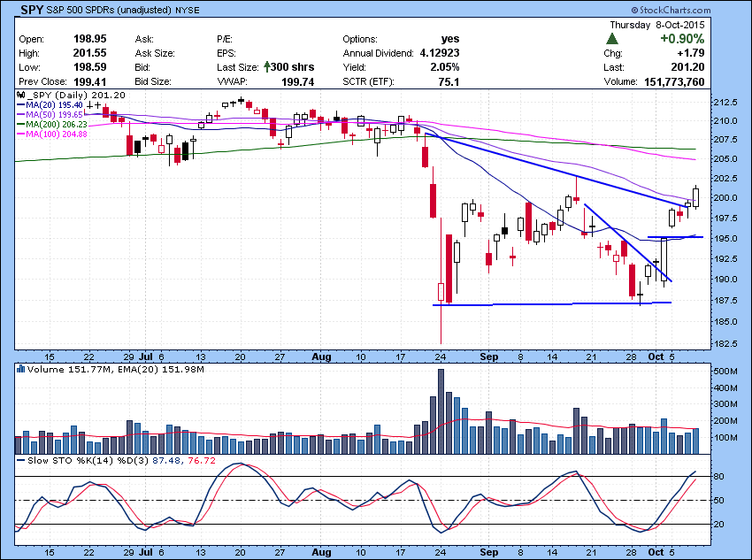Click the 'P/E:' label
Image resolution: width=752 pixels, height=560 pixels.
(225, 39)
